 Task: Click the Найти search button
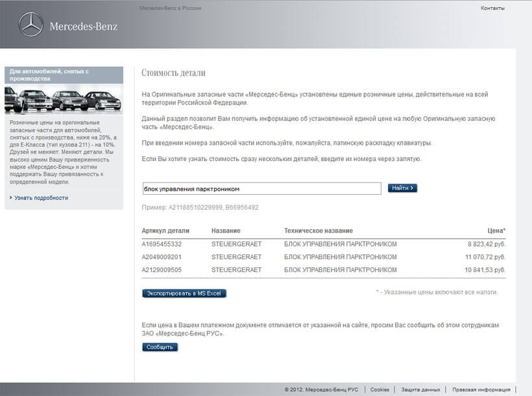pos(402,188)
